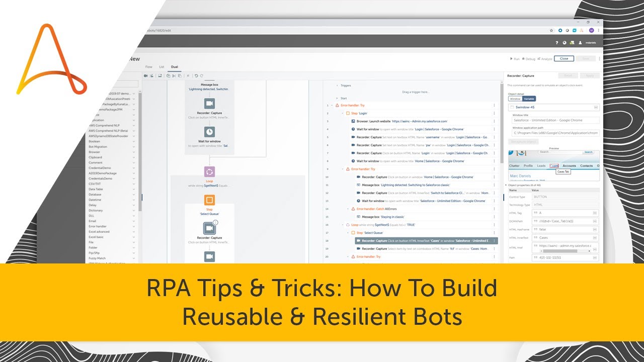
Task: Click insert variable icon in HTML InnerText field
Action: 595,237
